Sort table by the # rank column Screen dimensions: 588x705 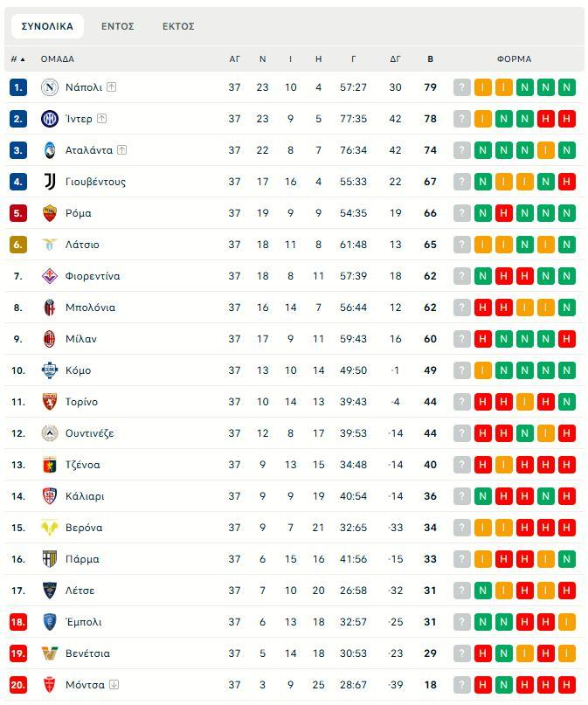[x=17, y=59]
